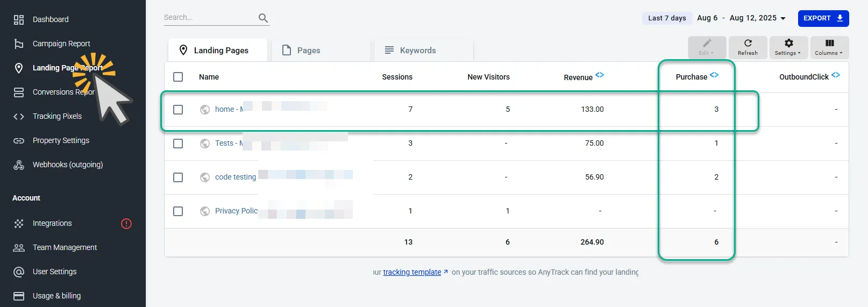Open the Columns dropdown in the toolbar
Viewport: 868px width, 307px height.
click(829, 47)
